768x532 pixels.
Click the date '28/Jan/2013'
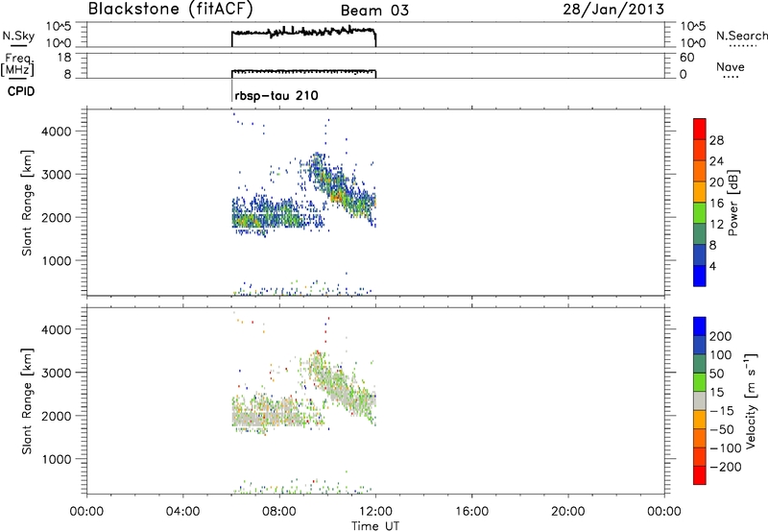click(x=613, y=9)
